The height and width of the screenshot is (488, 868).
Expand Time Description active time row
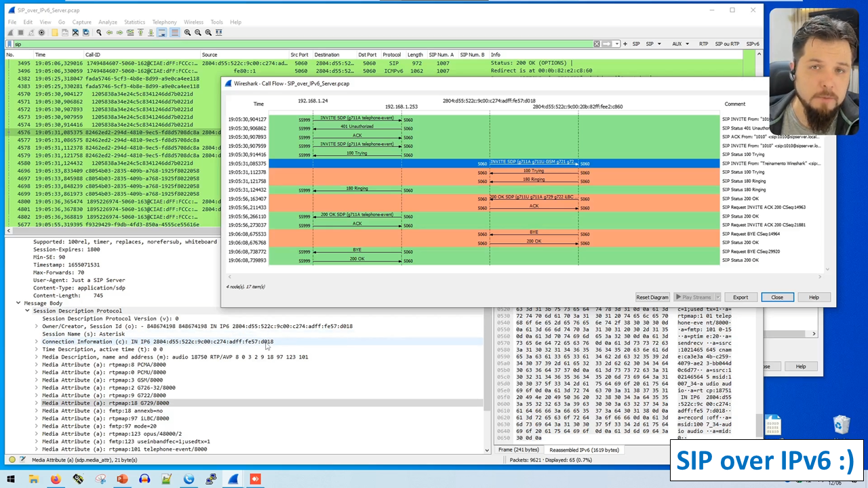click(x=37, y=349)
